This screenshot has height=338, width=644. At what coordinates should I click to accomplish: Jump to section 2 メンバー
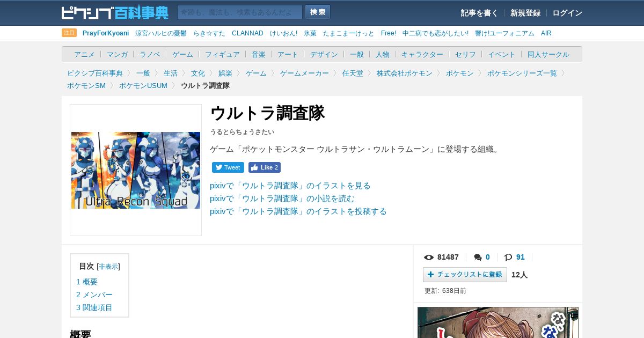(x=94, y=295)
